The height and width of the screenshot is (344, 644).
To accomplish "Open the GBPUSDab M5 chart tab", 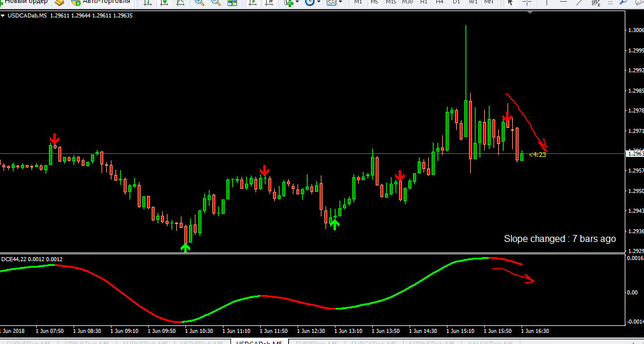I will [x=87, y=342].
